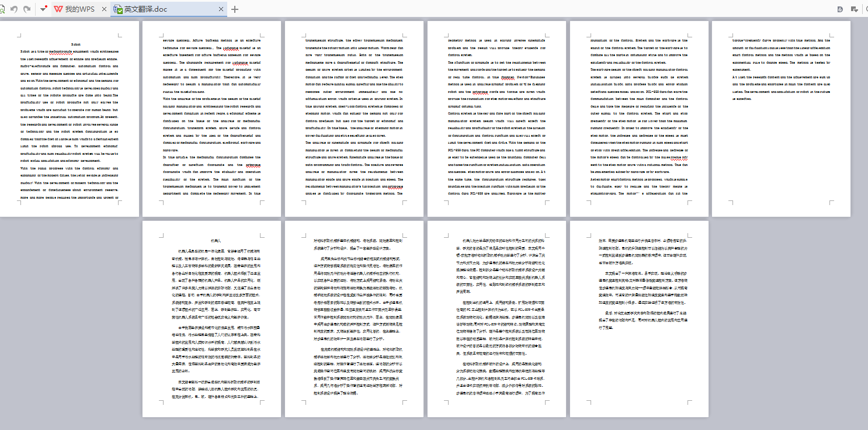Click the '机器人' title heading on the Chinese page
This screenshot has height=430, width=868.
[x=217, y=241]
